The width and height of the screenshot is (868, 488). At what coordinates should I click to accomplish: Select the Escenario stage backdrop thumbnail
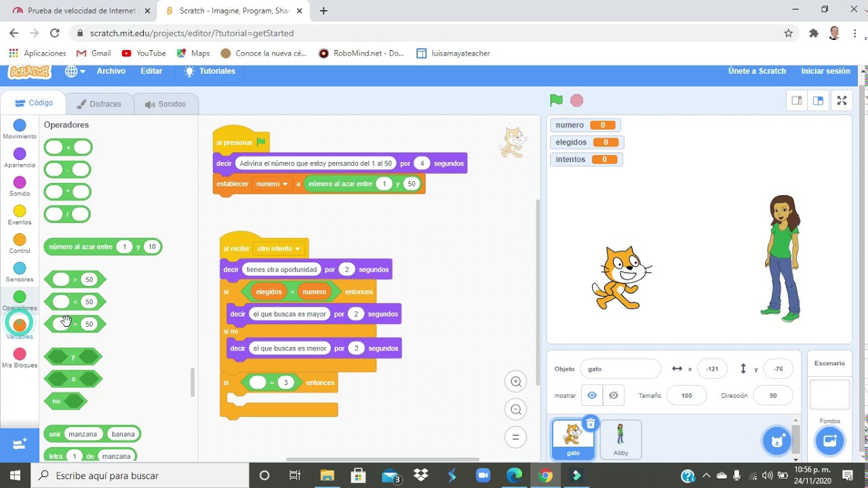(829, 394)
